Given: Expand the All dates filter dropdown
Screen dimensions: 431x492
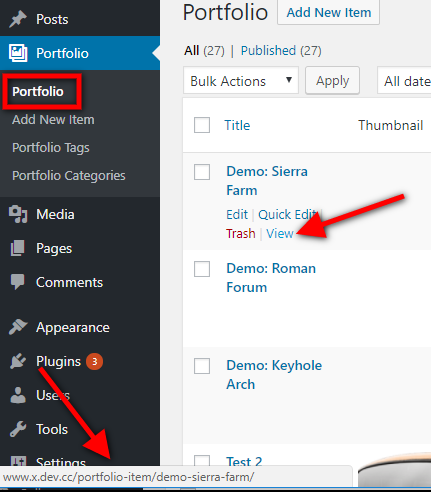Looking at the screenshot, I should pos(404,81).
